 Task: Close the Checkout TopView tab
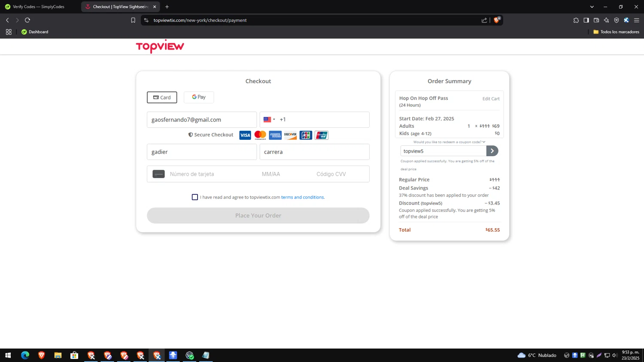click(x=155, y=7)
